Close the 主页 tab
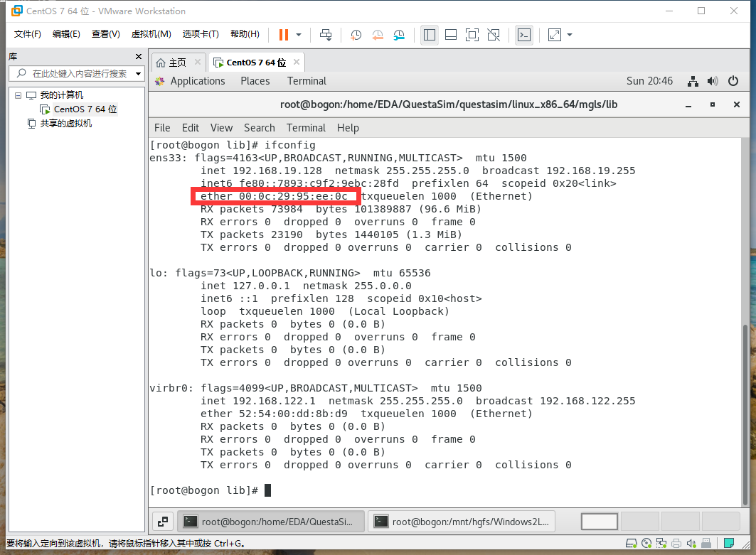The height and width of the screenshot is (555, 756). coord(198,62)
